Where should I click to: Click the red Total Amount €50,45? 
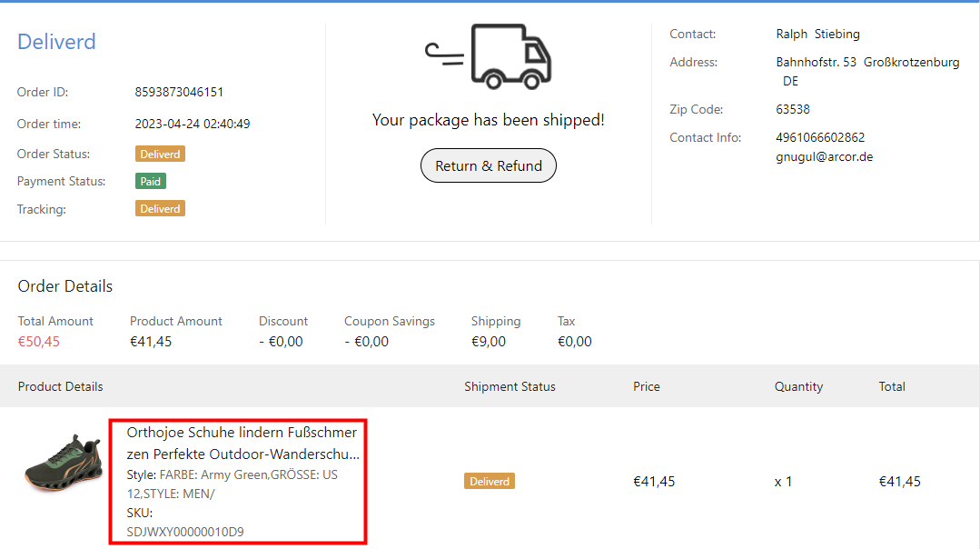tap(37, 342)
